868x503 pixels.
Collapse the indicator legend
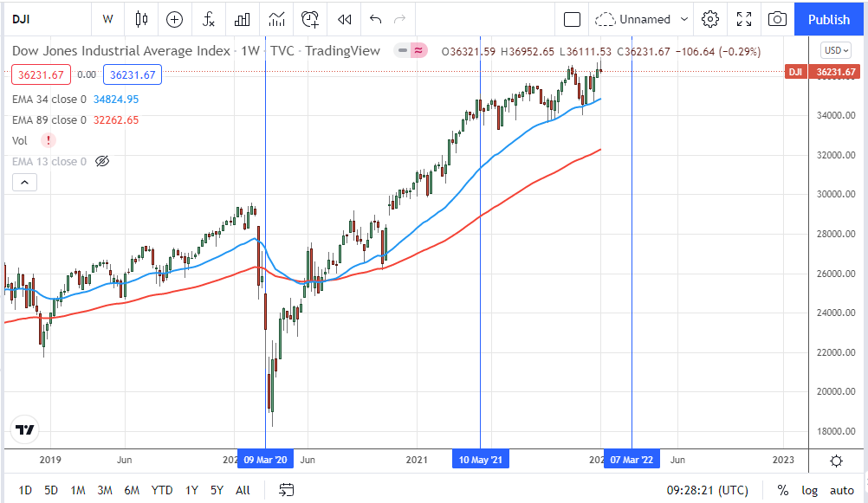24,182
